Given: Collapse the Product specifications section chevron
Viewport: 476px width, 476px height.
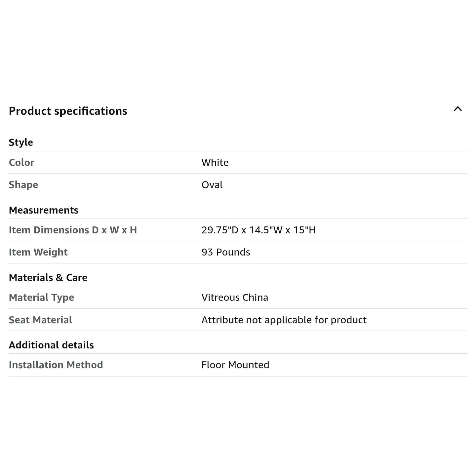Looking at the screenshot, I should [457, 109].
